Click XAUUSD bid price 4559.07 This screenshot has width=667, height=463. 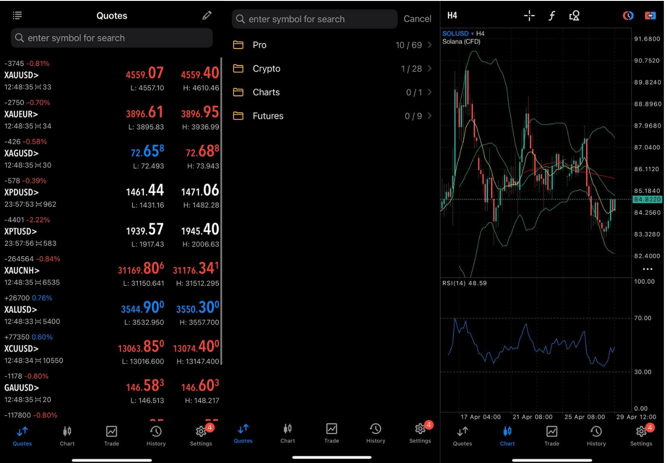click(145, 74)
